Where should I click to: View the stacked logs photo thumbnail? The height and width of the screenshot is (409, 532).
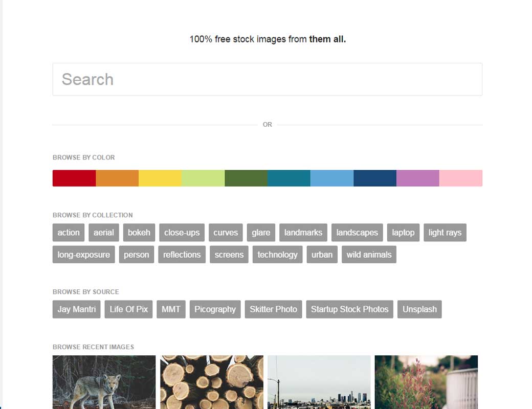point(212,382)
